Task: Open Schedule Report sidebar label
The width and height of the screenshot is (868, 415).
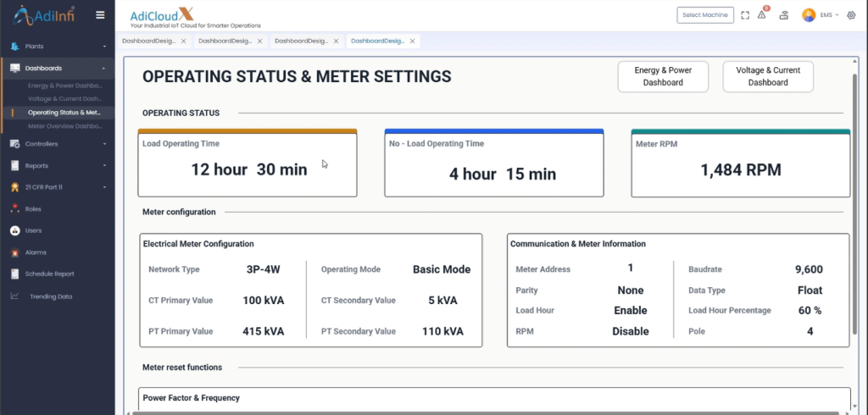Action: tap(50, 274)
